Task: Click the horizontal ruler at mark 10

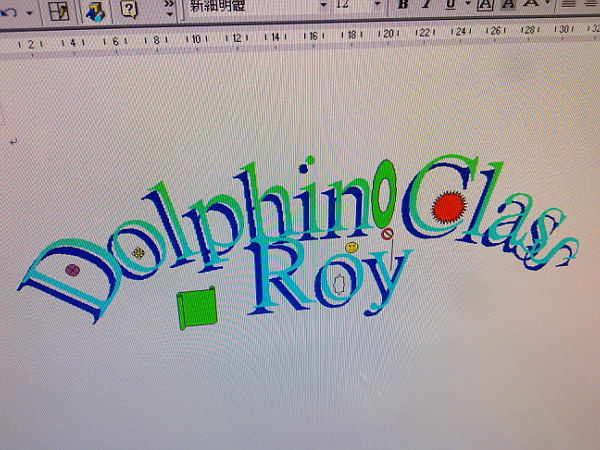Action: point(196,39)
